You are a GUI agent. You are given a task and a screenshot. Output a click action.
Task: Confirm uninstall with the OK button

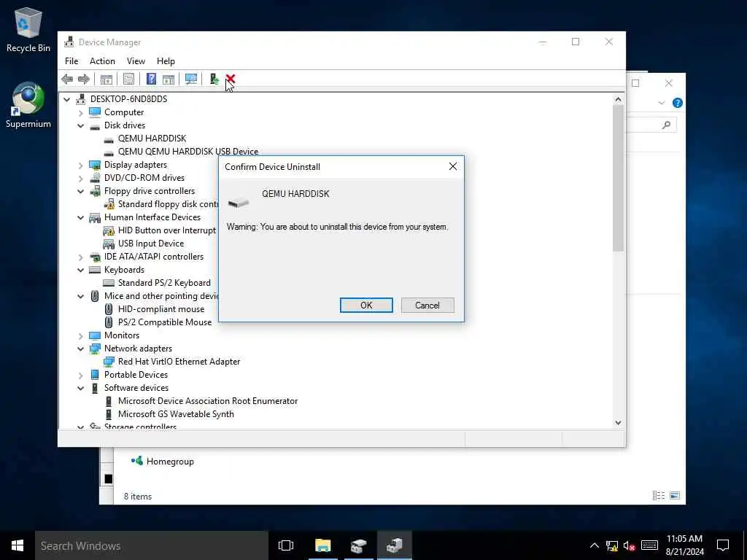tap(366, 306)
